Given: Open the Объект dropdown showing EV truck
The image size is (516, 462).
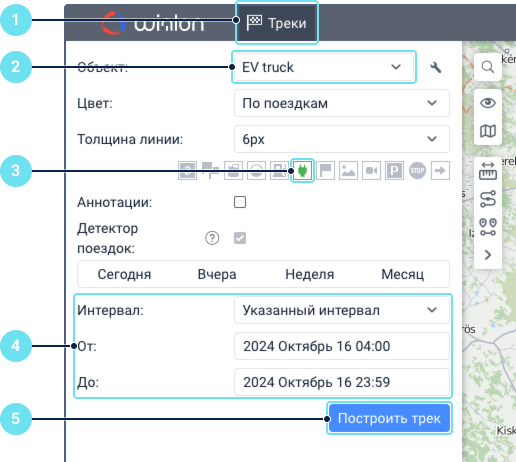Looking at the screenshot, I should click(324, 67).
